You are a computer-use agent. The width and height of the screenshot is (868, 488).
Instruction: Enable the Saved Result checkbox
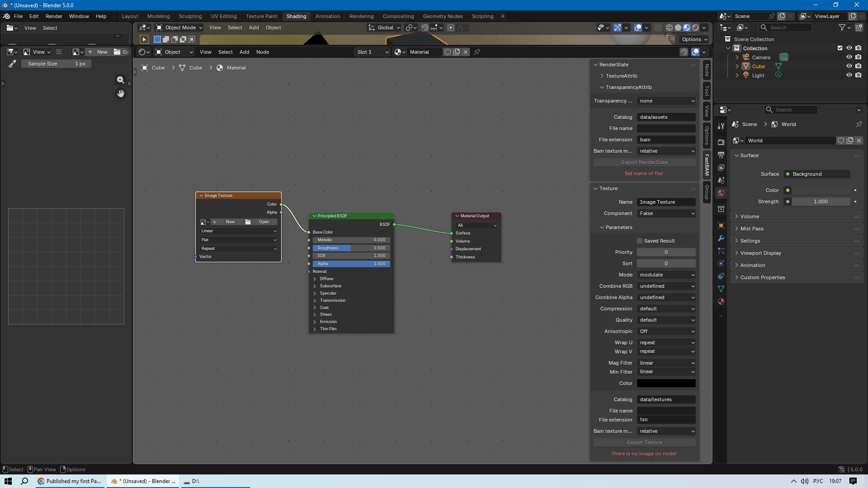pyautogui.click(x=640, y=241)
